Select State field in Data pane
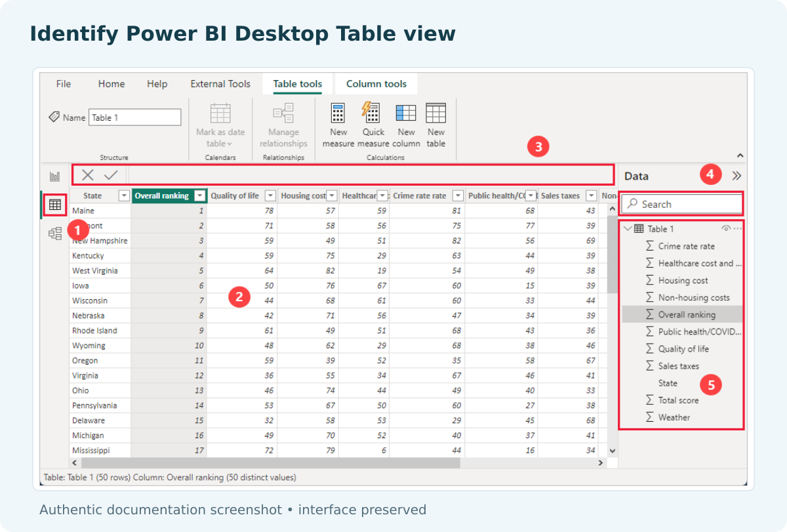The height and width of the screenshot is (532, 787). 682,382
